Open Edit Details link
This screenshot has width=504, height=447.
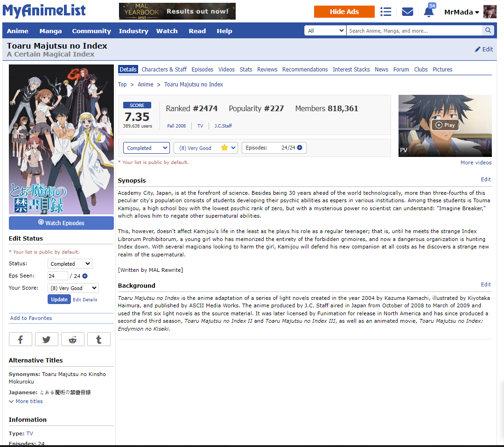(85, 299)
